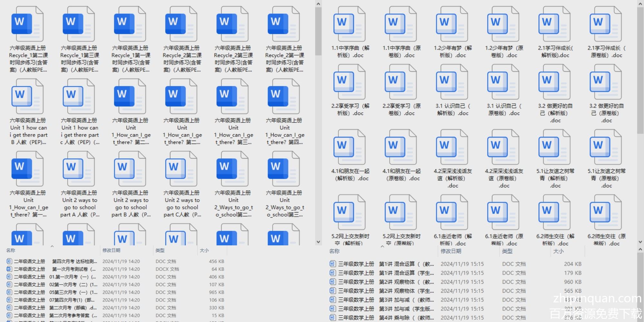Select the 4.2深深浅浅话友谊（解析版）document icon
Viewport: 644px width, 322px height.
coord(452,147)
